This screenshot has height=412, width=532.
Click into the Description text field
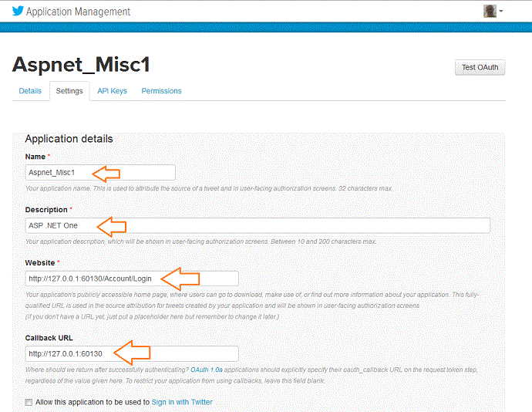coord(258,225)
